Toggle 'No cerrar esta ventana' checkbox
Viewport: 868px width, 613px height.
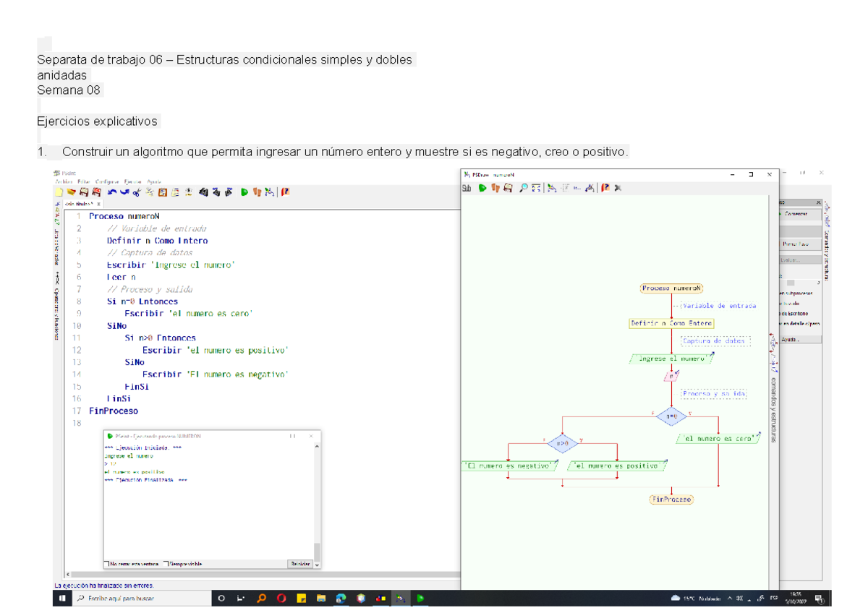pos(107,564)
